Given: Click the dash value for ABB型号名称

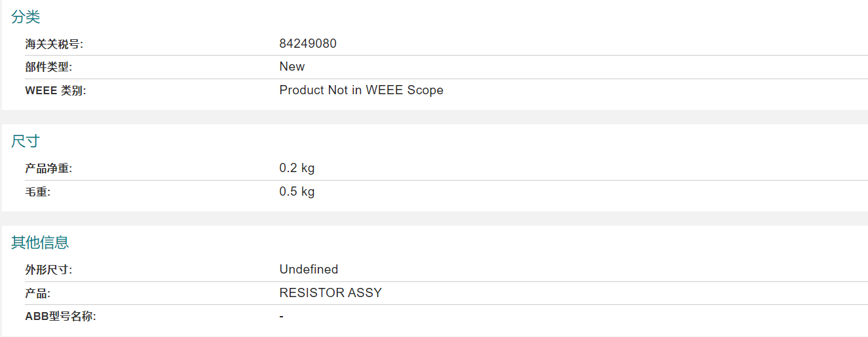Looking at the screenshot, I should click(x=281, y=317).
